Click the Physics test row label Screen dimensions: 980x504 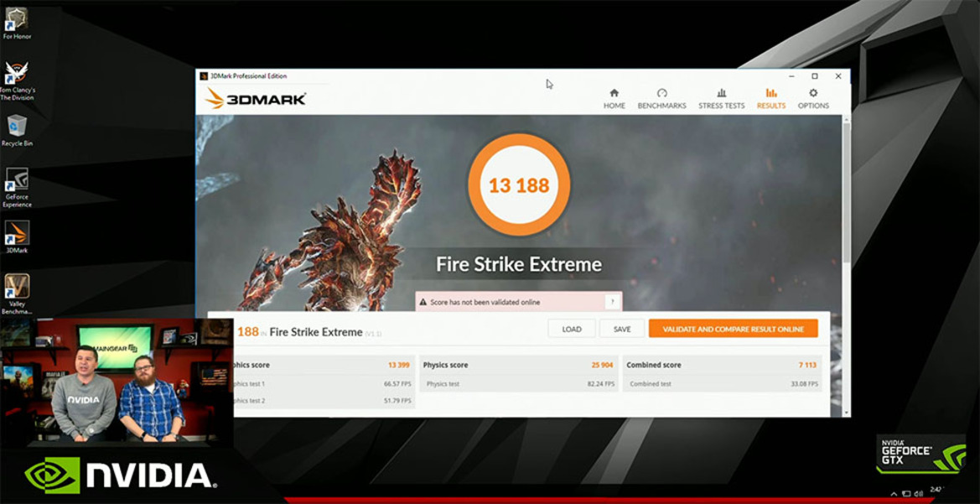443,384
